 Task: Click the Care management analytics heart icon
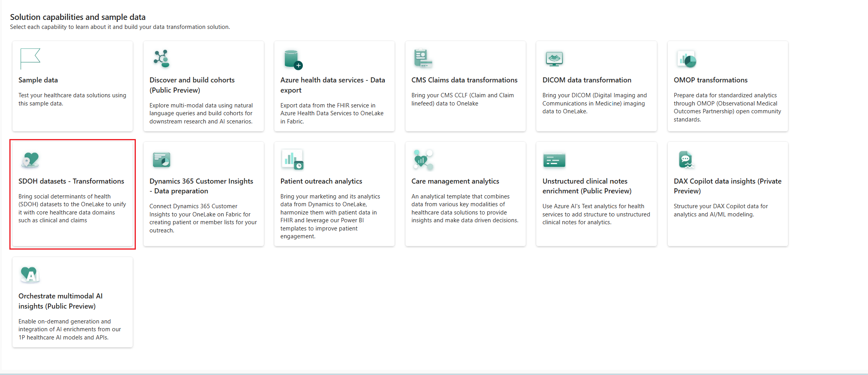point(423,160)
